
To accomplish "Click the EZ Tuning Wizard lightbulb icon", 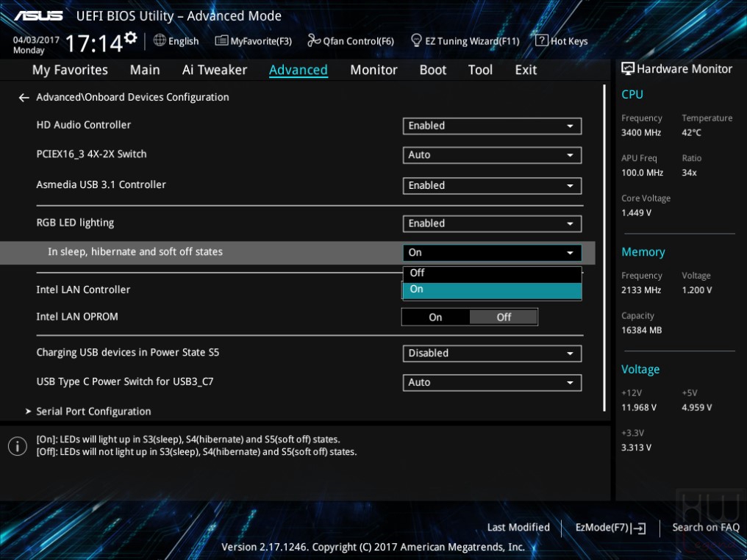I will tap(416, 40).
